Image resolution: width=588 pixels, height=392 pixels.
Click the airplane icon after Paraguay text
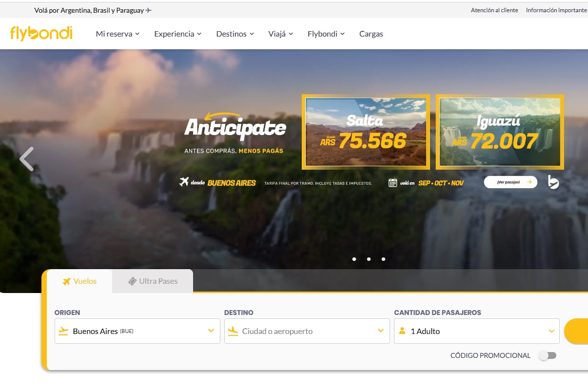click(149, 10)
